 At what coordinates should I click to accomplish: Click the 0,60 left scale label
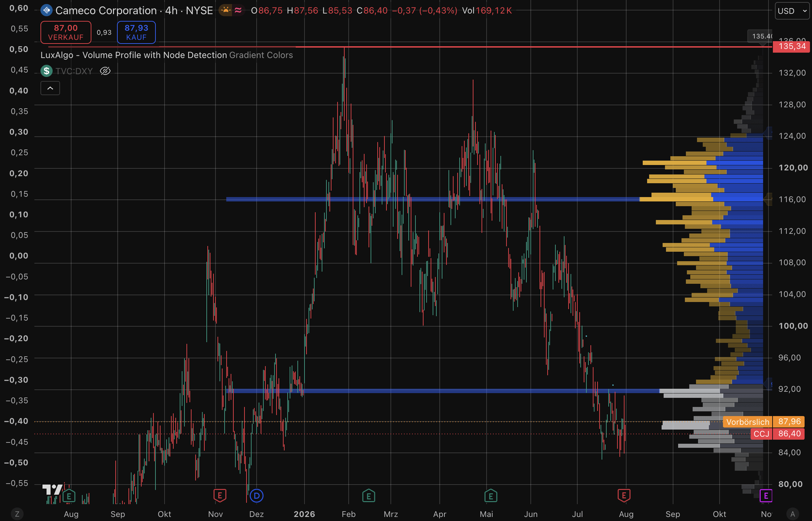click(x=19, y=8)
